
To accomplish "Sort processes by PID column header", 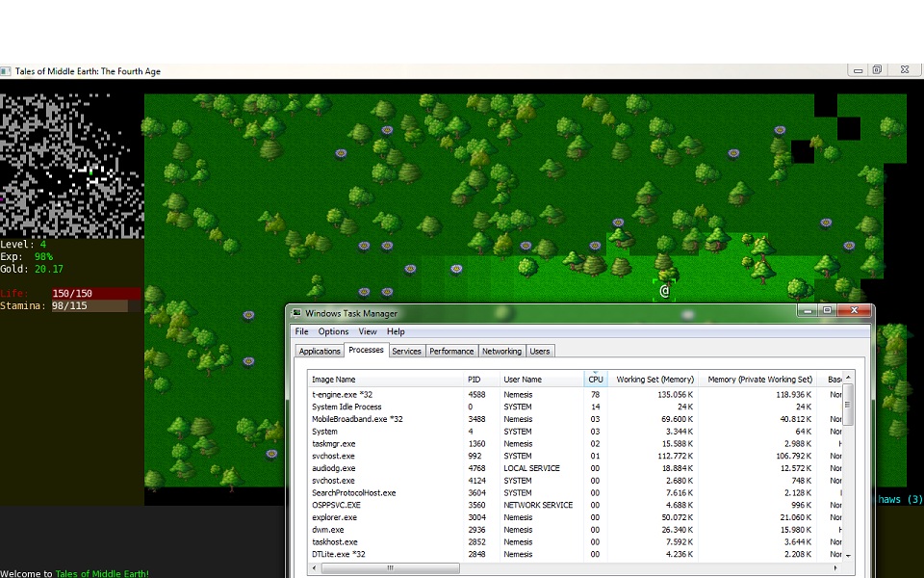I will pos(481,380).
